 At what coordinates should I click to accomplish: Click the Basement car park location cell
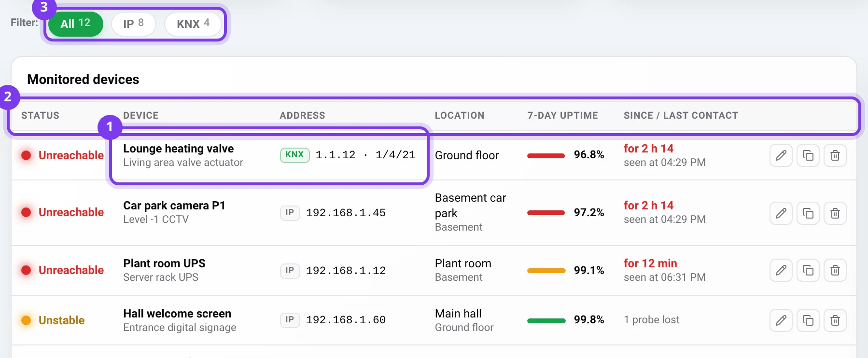(x=470, y=212)
